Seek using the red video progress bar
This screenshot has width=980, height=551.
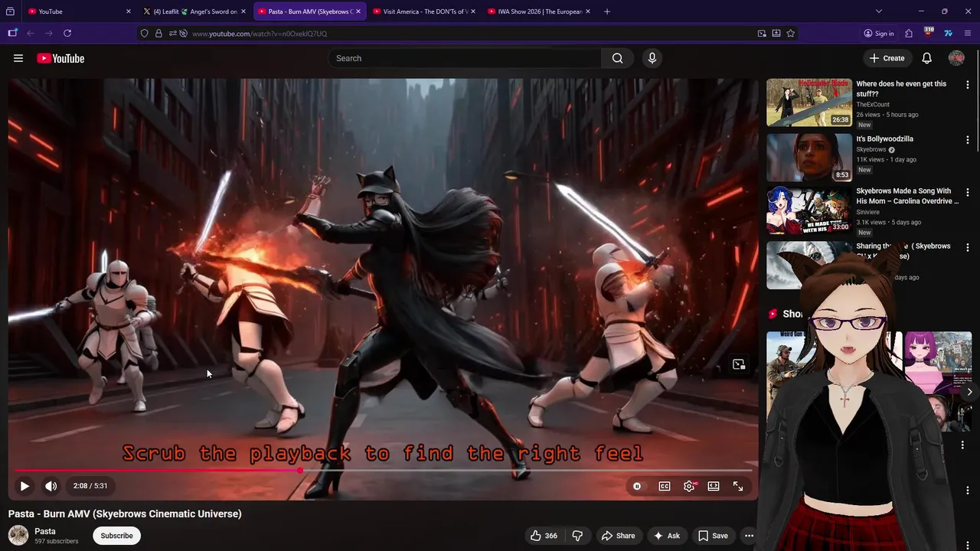click(383, 471)
